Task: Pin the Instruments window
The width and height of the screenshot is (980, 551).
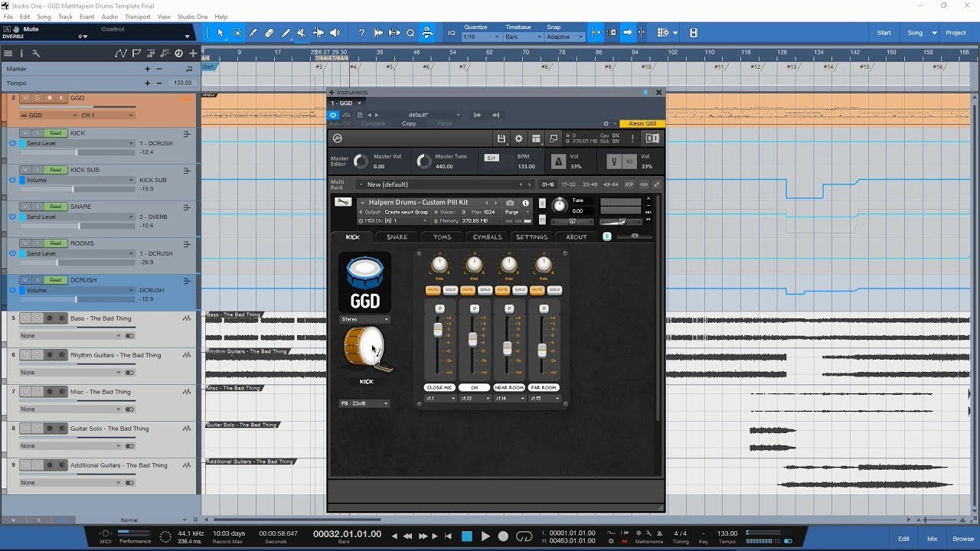Action: tap(645, 92)
